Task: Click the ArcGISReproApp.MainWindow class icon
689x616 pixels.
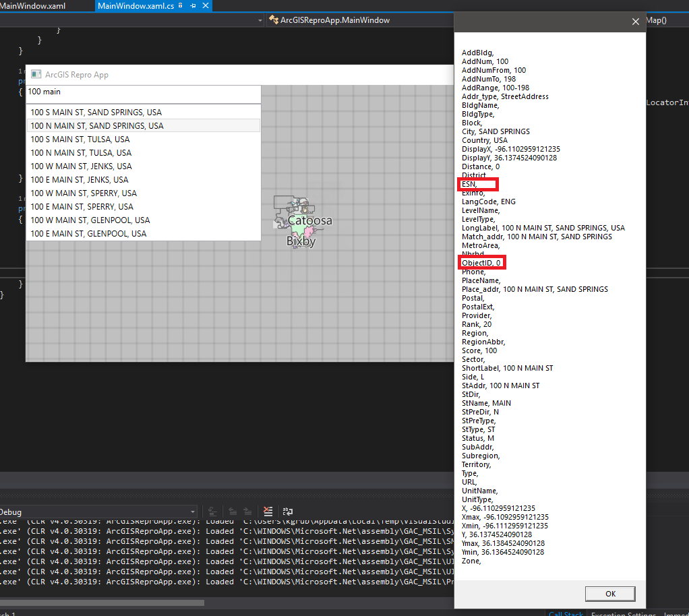Action: pos(274,20)
